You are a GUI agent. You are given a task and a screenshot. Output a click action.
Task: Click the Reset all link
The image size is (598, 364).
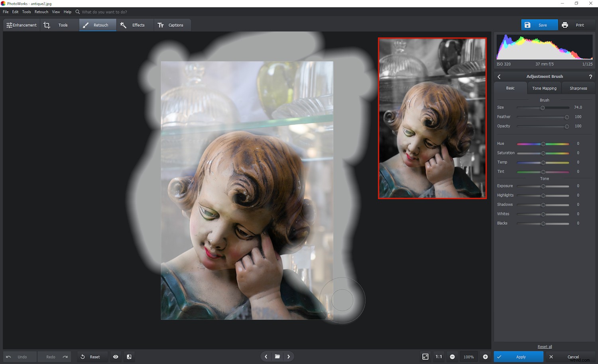coord(544,346)
